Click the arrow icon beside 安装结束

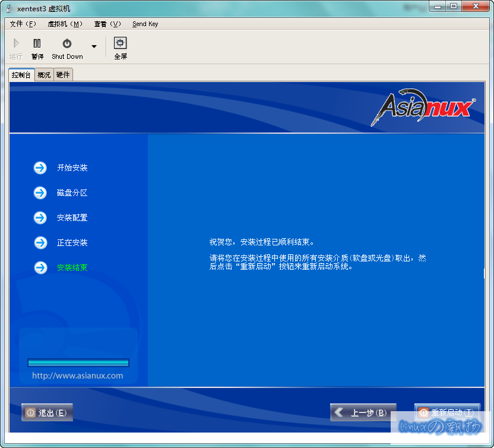[40, 268]
